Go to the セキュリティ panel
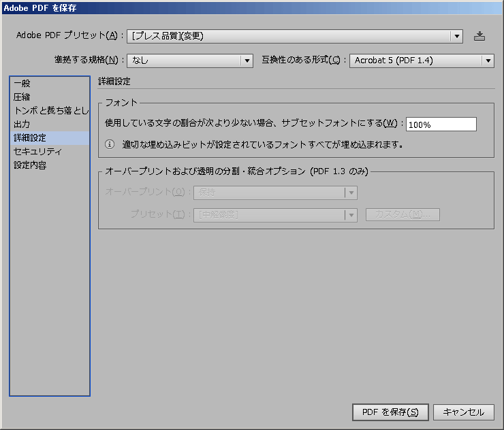Viewport: 504px width, 430px height. pyautogui.click(x=37, y=151)
